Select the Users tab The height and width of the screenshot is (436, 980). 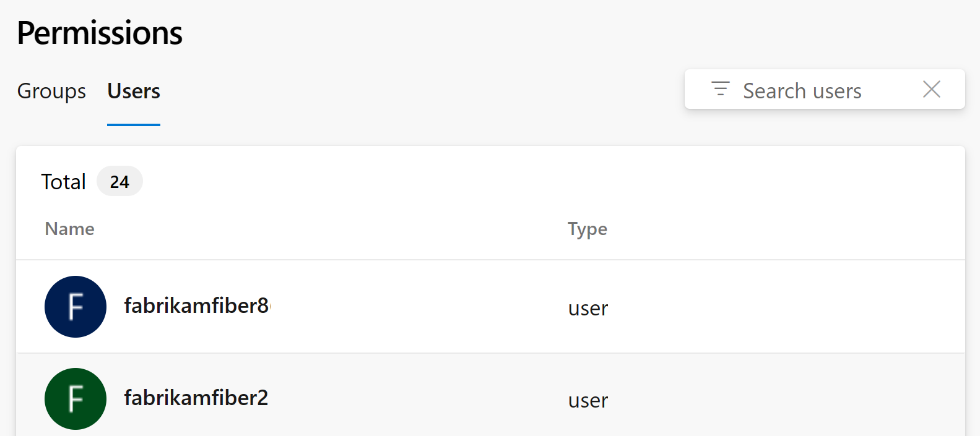(133, 91)
